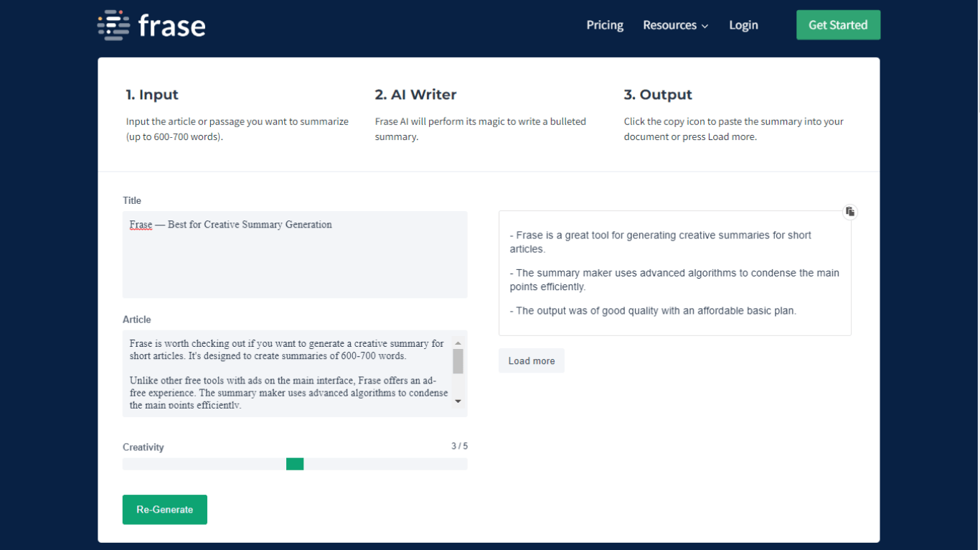Click the 'Frase is a great tool' bullet

[661, 242]
